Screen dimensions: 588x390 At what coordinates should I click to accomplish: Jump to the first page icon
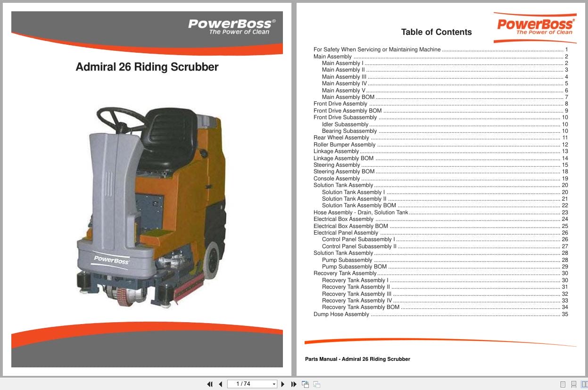point(210,384)
